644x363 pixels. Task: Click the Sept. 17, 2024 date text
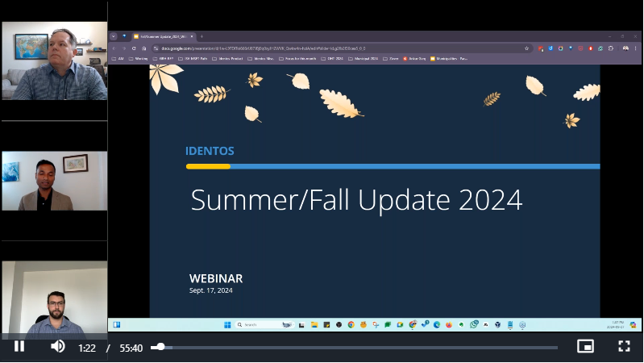[210, 290]
